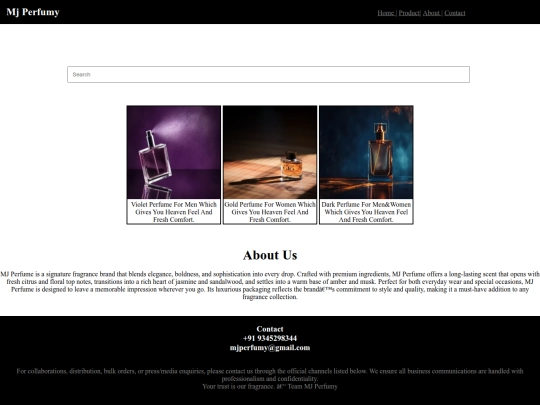Image resolution: width=540 pixels, height=405 pixels.
Task: Click the About Us heading
Action: point(270,255)
